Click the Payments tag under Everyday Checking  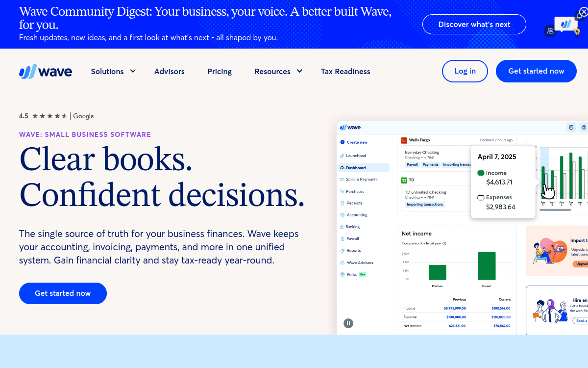tap(431, 165)
